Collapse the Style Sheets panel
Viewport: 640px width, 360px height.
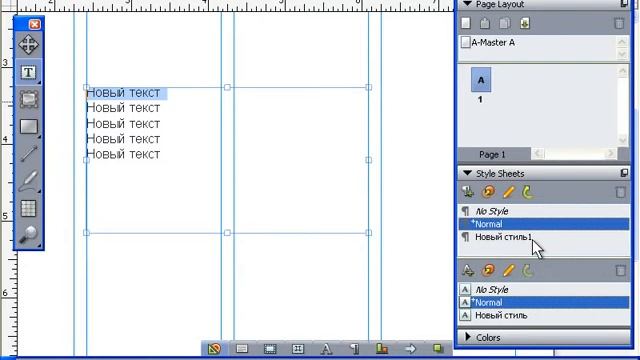468,173
